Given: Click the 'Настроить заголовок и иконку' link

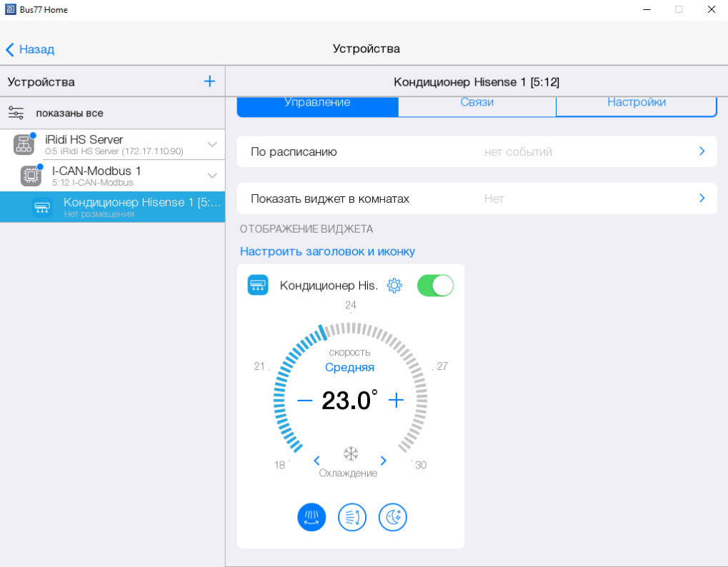Looking at the screenshot, I should [x=327, y=251].
